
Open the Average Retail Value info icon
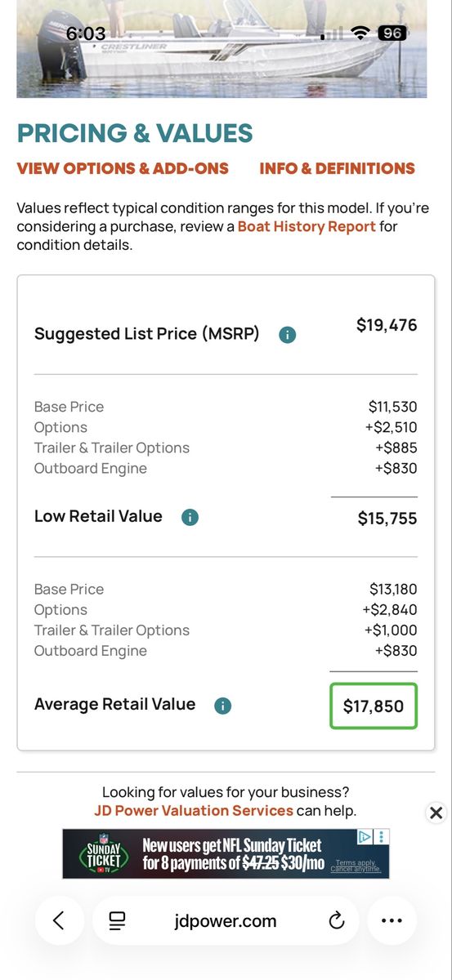point(222,706)
